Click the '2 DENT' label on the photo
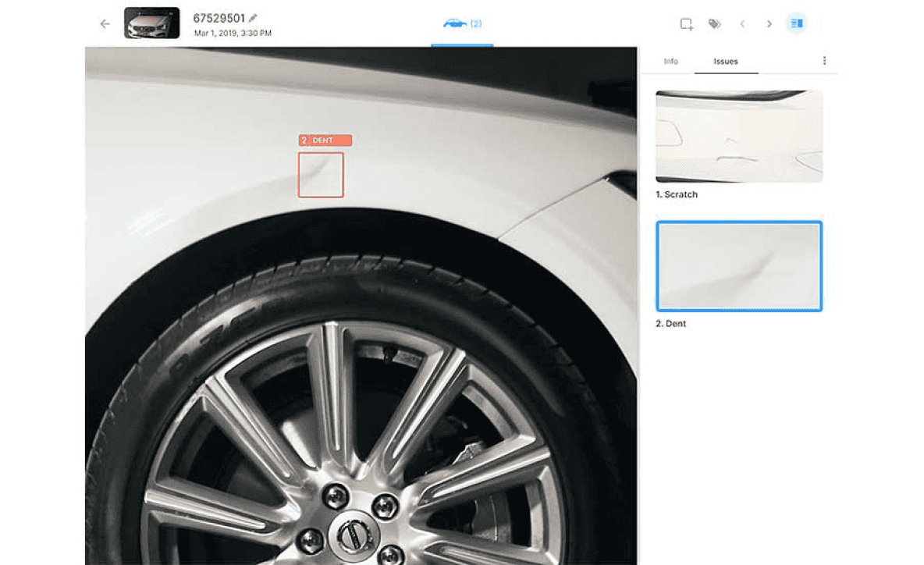This screenshot has height=565, width=924. [x=325, y=140]
